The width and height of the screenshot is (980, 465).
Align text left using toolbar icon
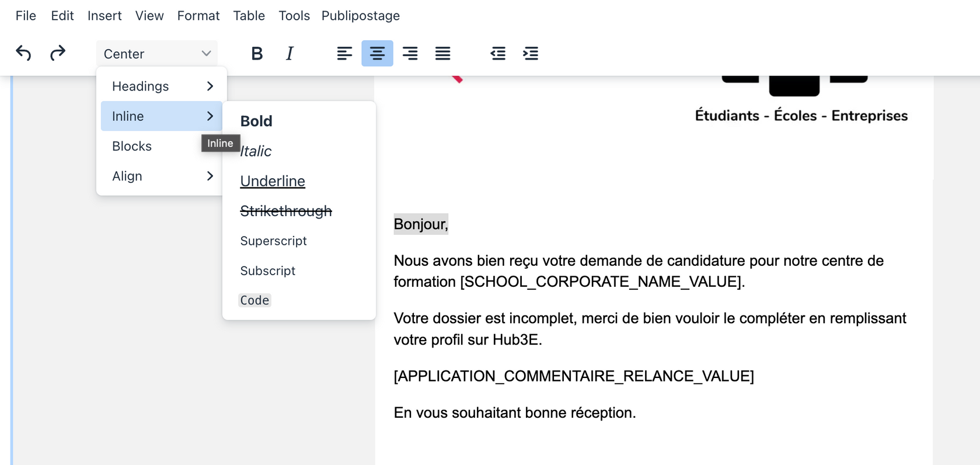click(344, 53)
